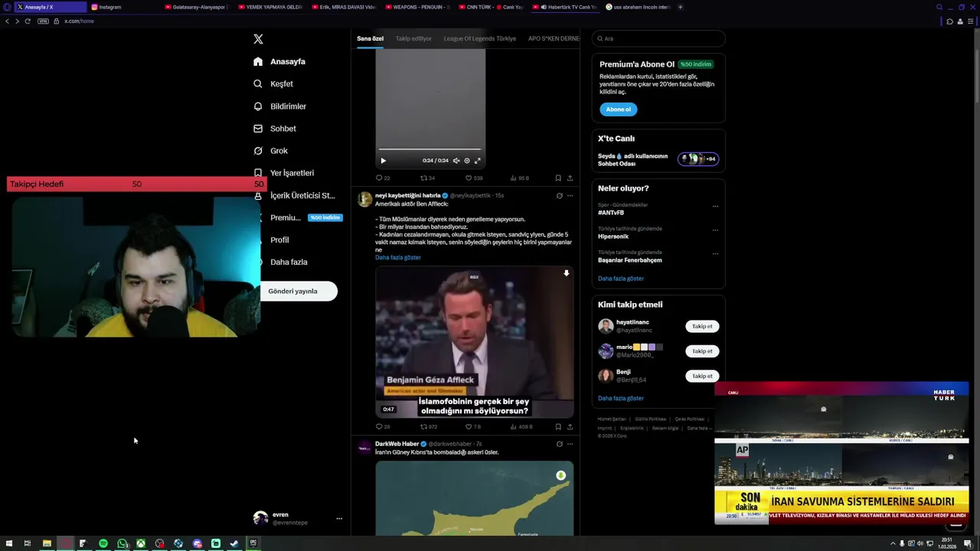Open Sohbet messages
This screenshot has height=551, width=980.
[274, 129]
